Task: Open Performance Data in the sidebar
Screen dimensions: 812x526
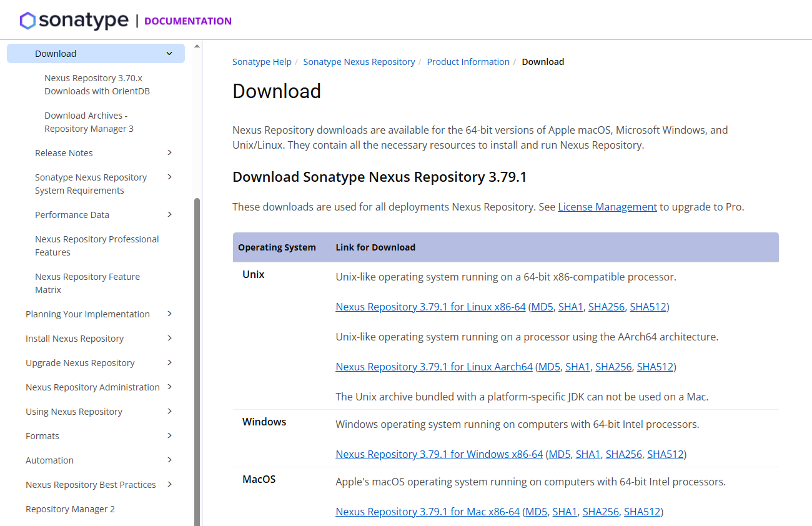Action: 72,215
